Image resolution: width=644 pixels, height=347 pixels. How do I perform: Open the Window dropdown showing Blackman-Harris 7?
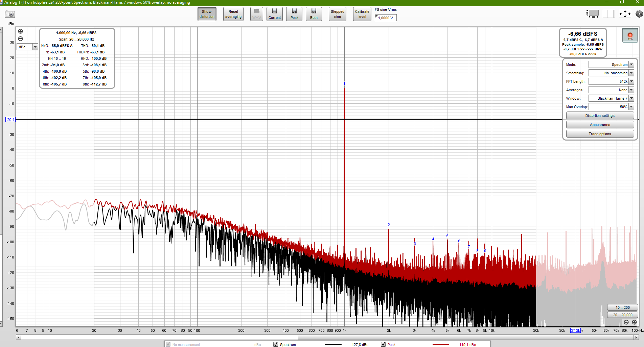coord(611,98)
